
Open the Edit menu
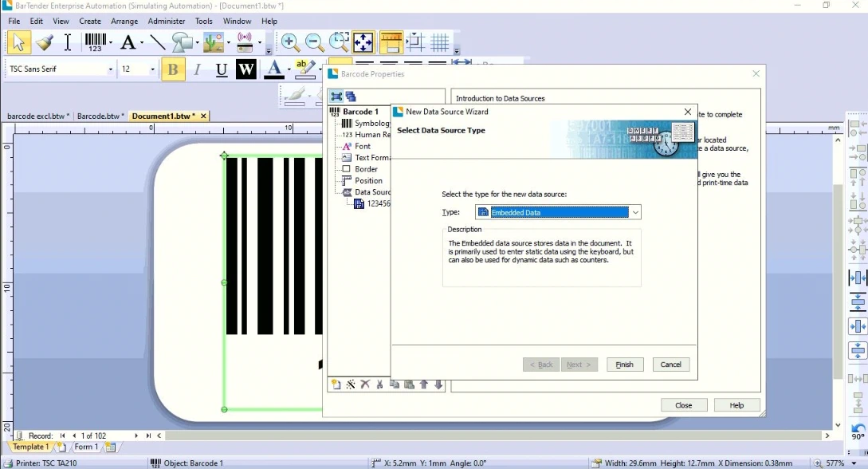(x=36, y=21)
